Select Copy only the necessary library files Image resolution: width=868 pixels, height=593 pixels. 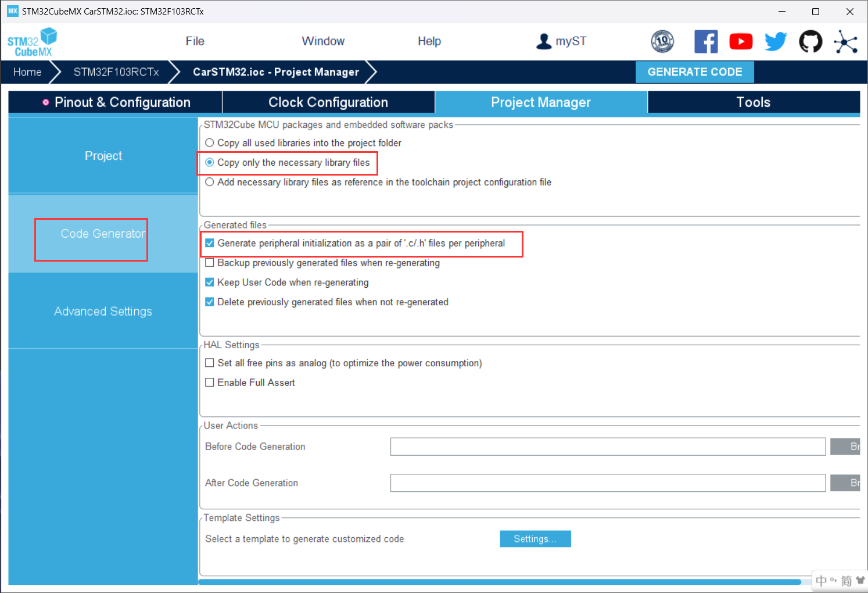point(210,163)
